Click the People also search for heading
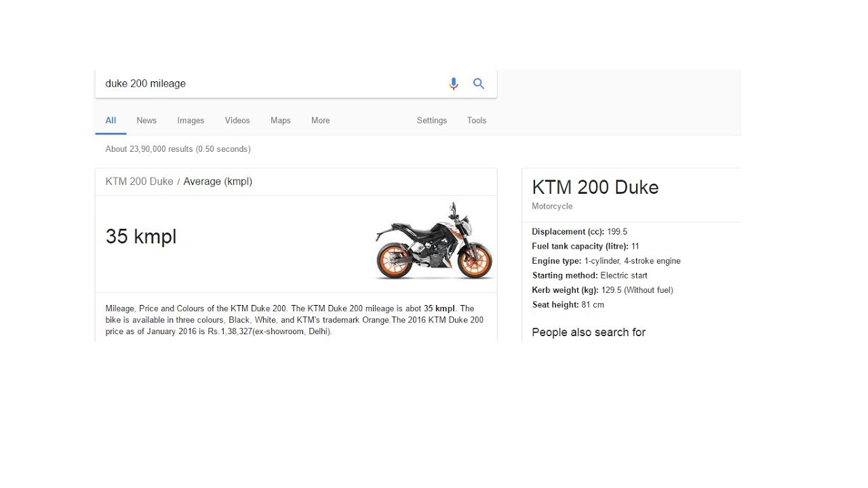The height and width of the screenshot is (488, 868). [x=589, y=332]
